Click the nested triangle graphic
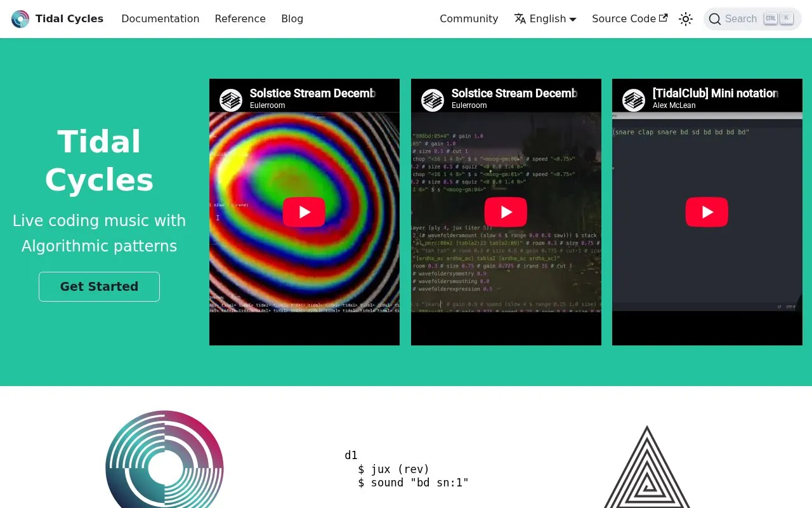Viewport: 812px width, 508px height. [646, 467]
